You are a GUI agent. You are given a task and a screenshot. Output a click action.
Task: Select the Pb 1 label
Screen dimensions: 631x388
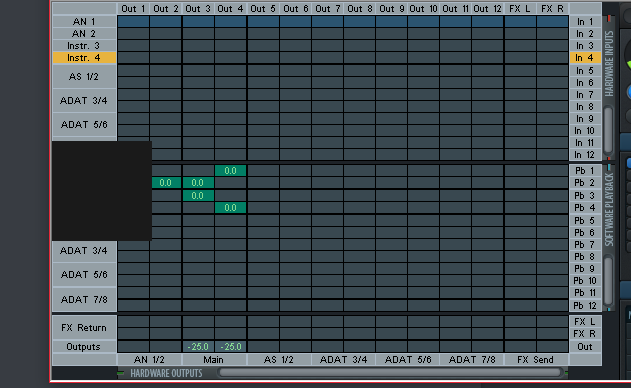(585, 171)
